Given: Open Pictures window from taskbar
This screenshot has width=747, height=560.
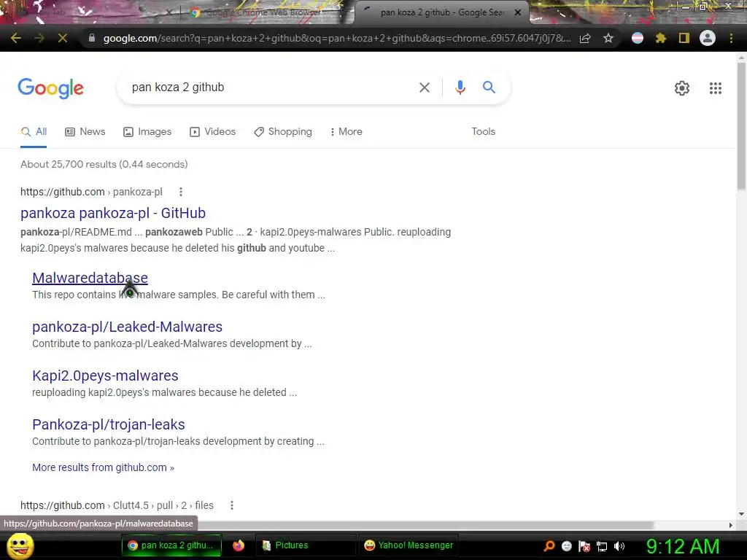Looking at the screenshot, I should pyautogui.click(x=306, y=545).
